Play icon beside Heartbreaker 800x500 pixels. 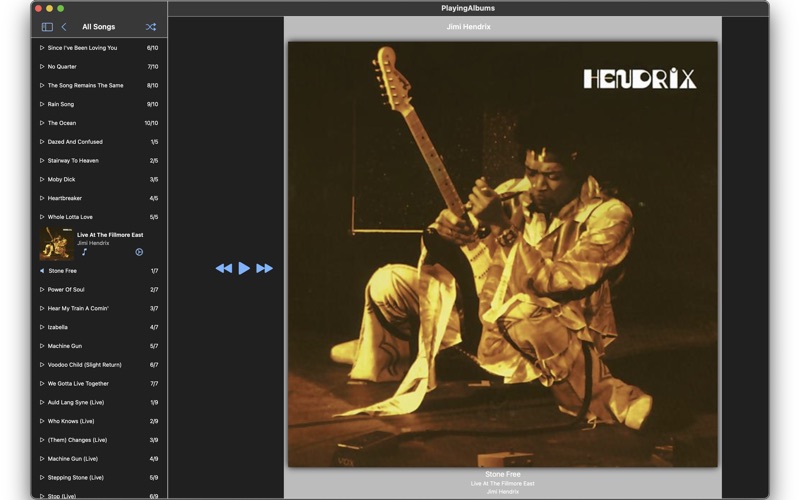coord(42,198)
